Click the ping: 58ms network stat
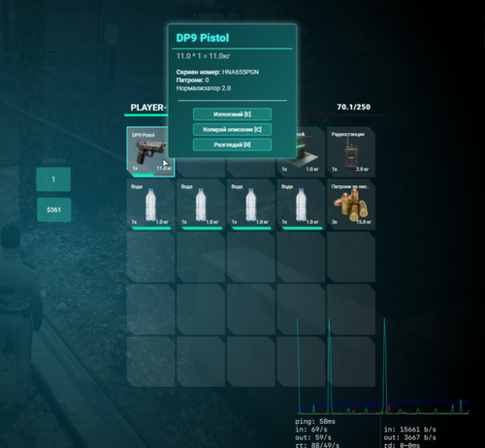This screenshot has height=448, width=485. point(315,422)
